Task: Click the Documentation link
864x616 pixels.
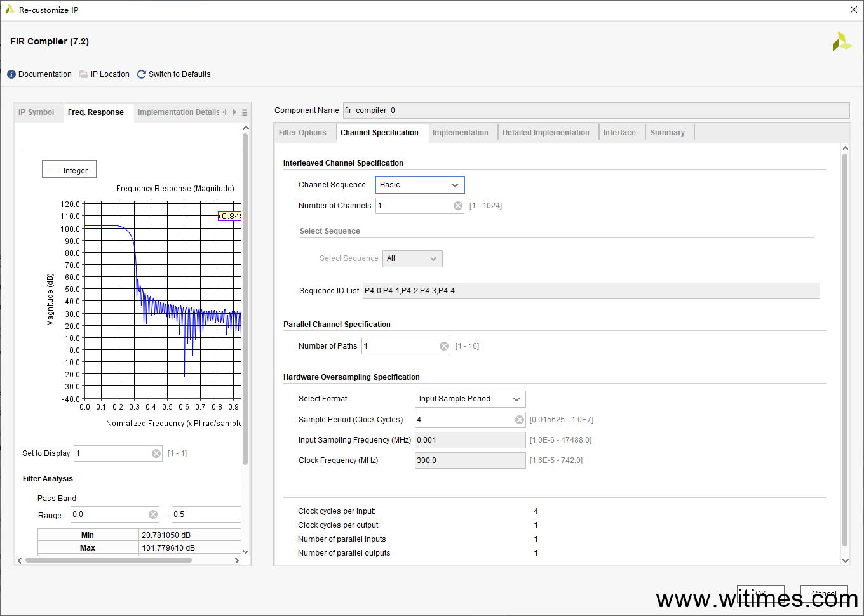Action: (45, 74)
